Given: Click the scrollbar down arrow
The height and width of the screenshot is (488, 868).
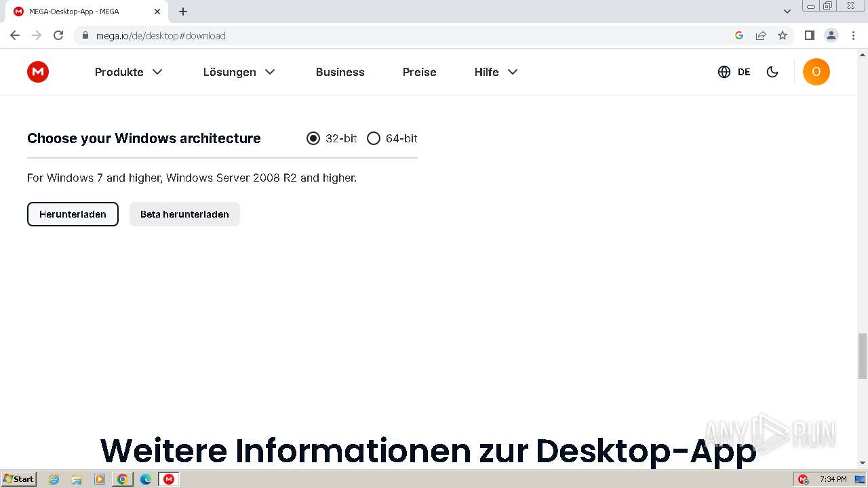Looking at the screenshot, I should click(863, 463).
